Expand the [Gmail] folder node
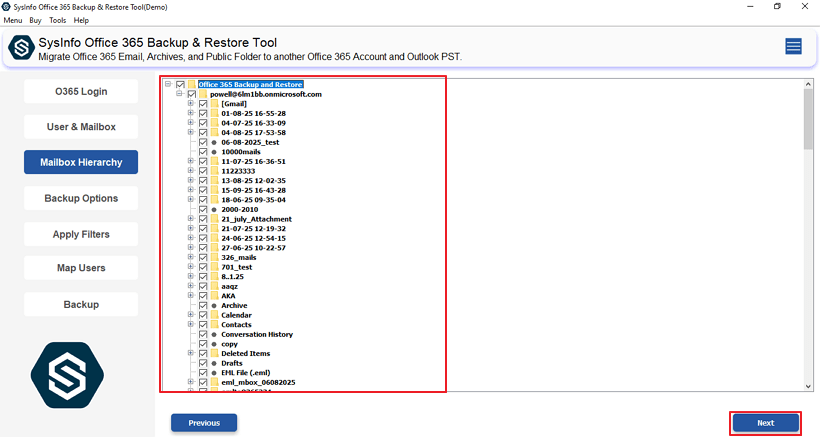Screen dimensions: 820x437 coord(191,103)
